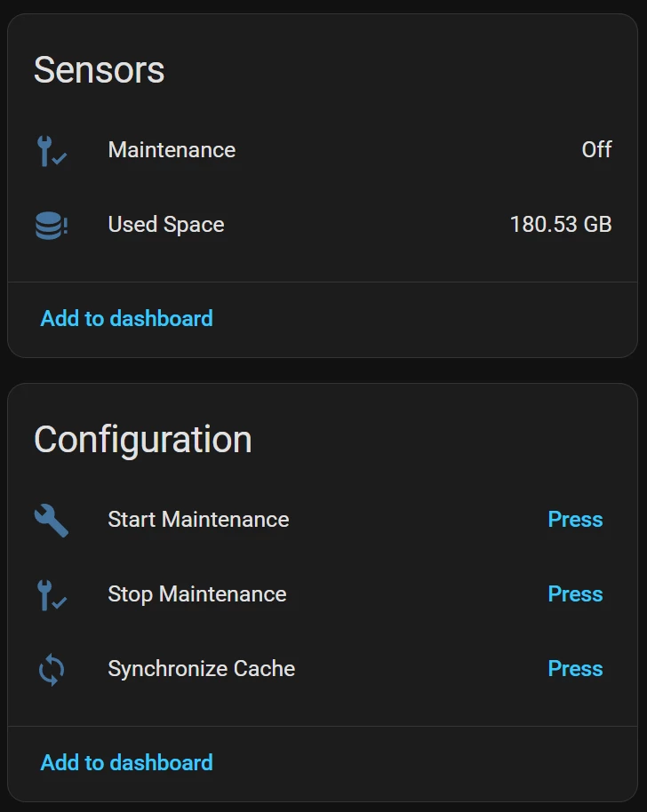
Task: Click the wrench-check icon beside Maintenance sensor
Action: click(52, 151)
